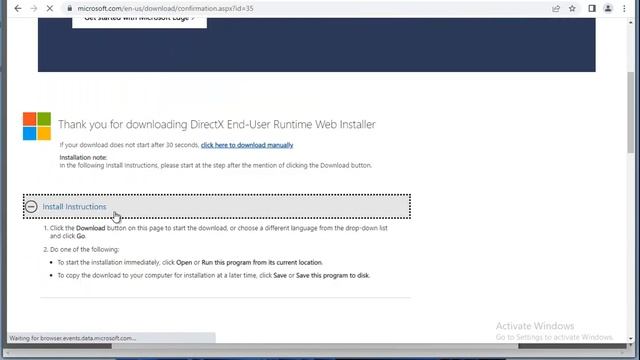This screenshot has height=360, width=640.
Task: Click the Installation note label
Action: 83,157
